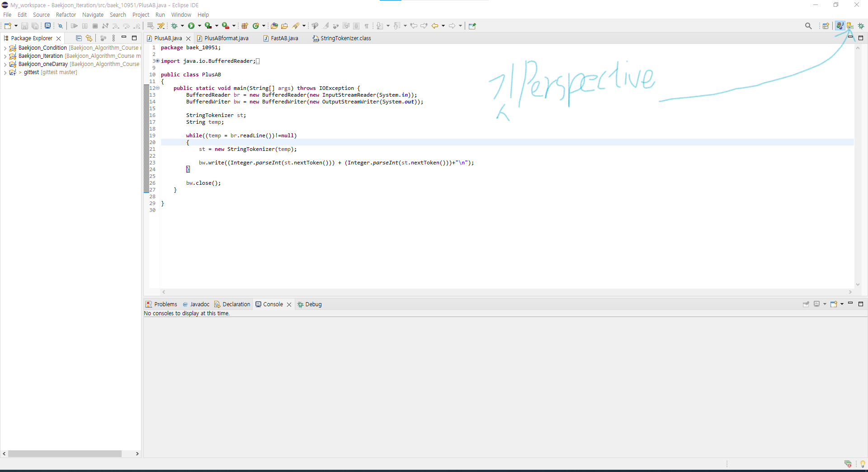Expand the gittest repository node

click(5, 72)
